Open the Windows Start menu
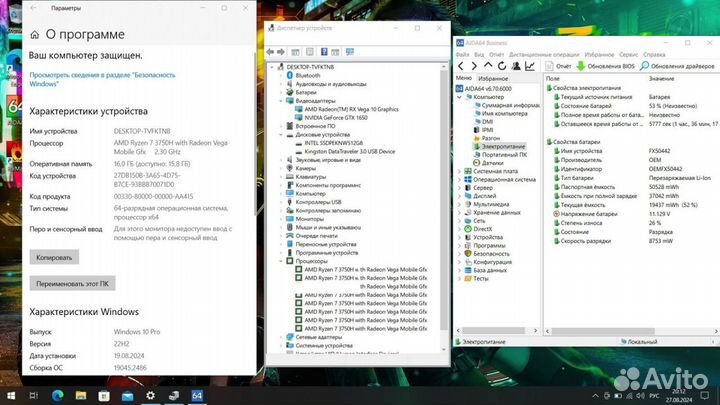Image resolution: width=720 pixels, height=405 pixels. 11,396
